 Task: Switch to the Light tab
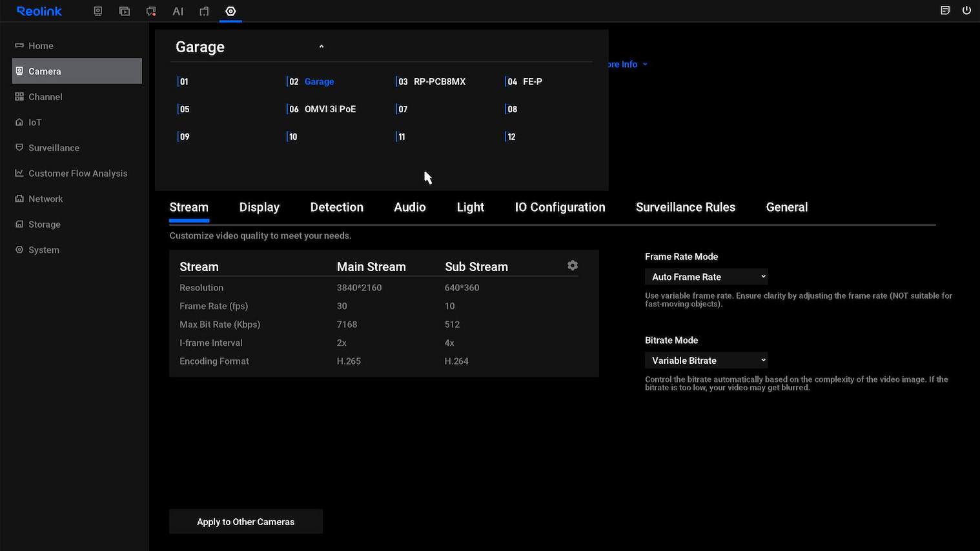471,207
